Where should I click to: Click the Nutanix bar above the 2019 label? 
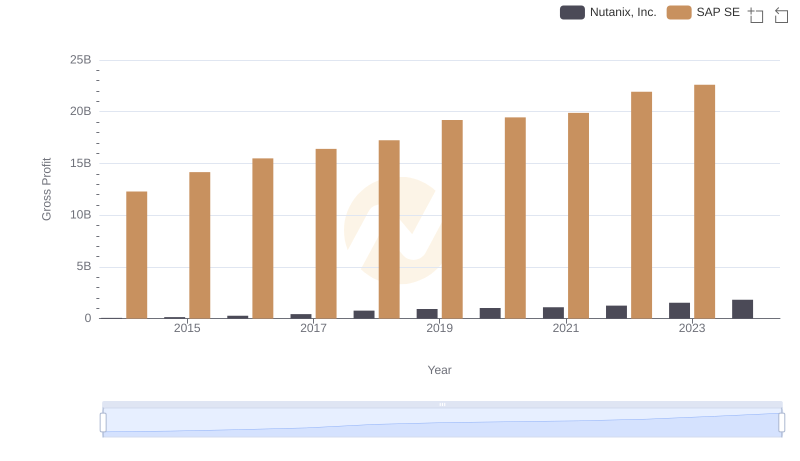pos(427,314)
